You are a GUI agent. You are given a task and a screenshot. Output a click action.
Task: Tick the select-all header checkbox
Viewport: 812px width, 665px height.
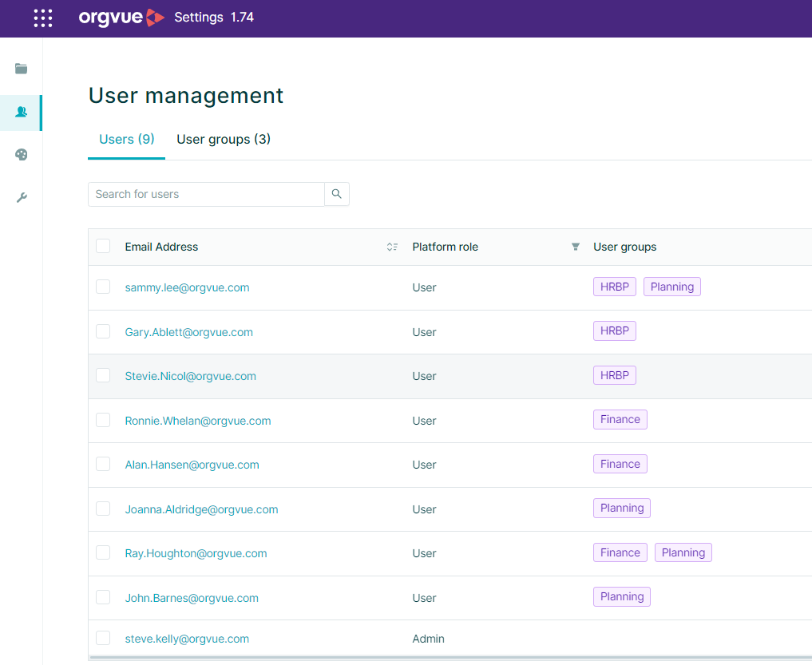[x=103, y=247]
